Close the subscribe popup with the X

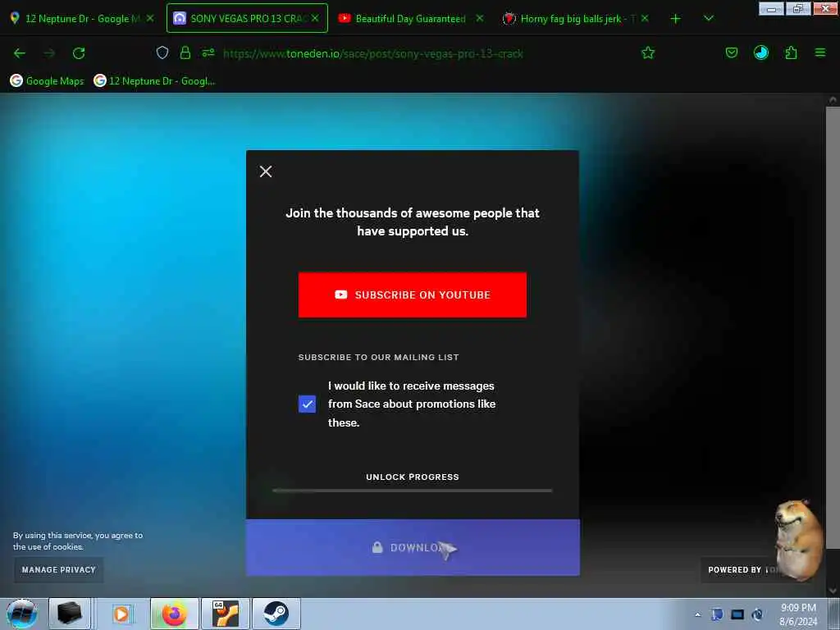[x=266, y=171]
